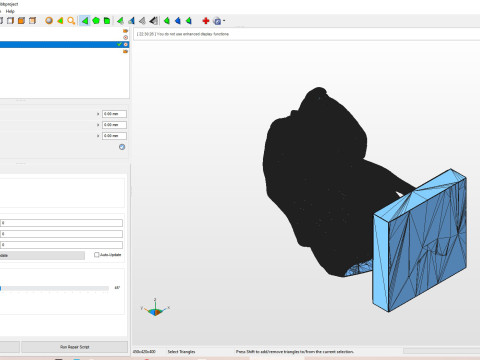
Task: Click the target circle icon on second tree row
Action: pyautogui.click(x=125, y=37)
